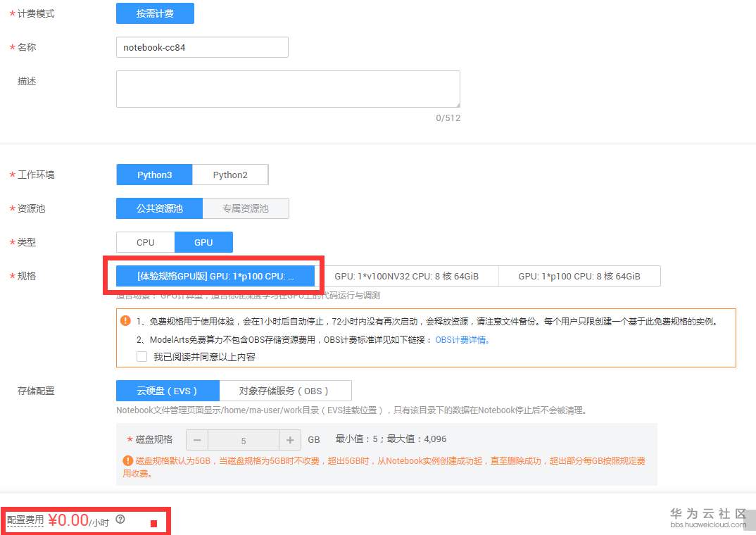Select the GPU 1*v100NV32 8核 64GiB spec
The height and width of the screenshot is (535, 756).
click(406, 276)
